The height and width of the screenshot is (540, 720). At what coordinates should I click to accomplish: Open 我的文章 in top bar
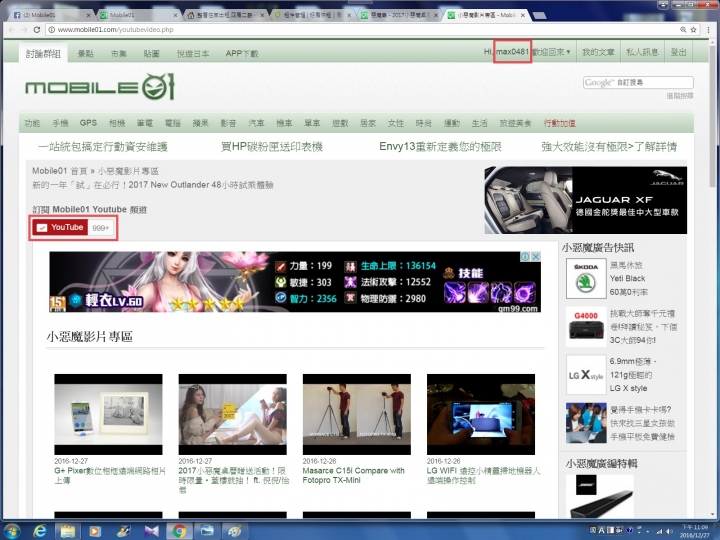(598, 52)
